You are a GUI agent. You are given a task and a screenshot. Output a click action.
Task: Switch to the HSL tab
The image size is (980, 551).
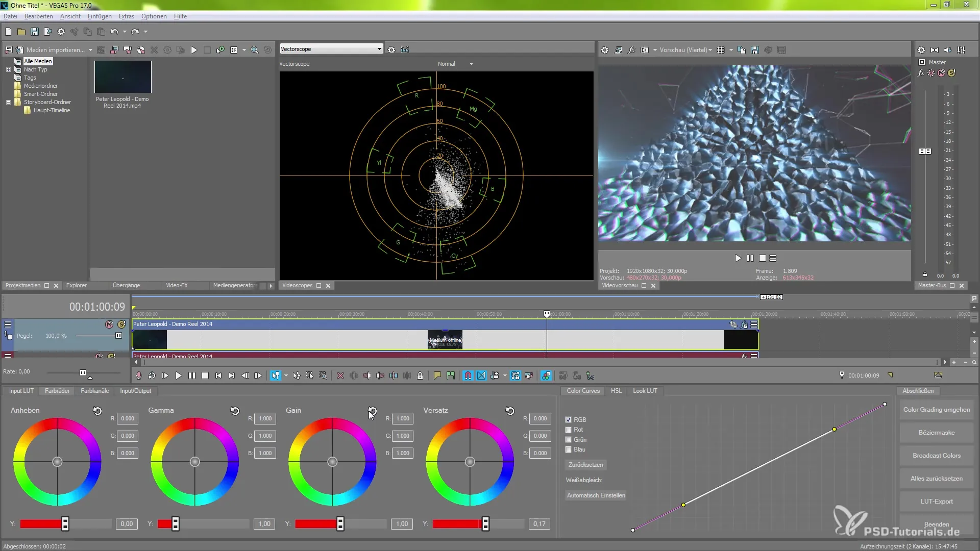(x=617, y=391)
